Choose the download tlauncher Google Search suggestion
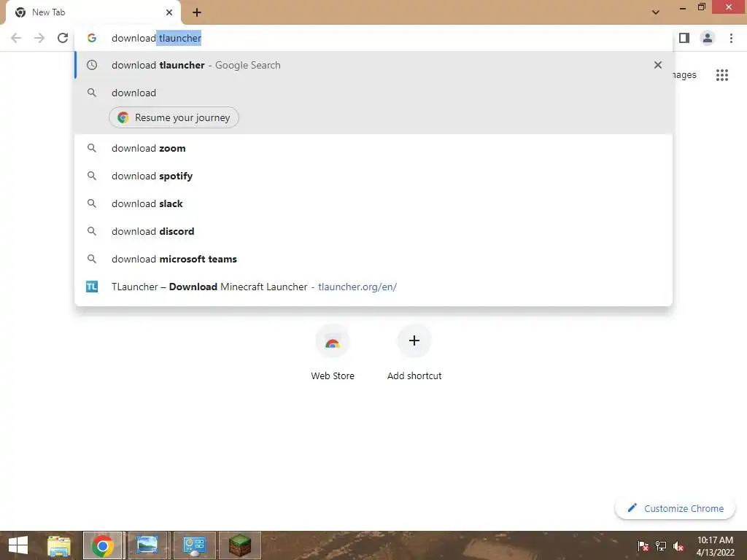Image resolution: width=747 pixels, height=560 pixels. (374, 65)
